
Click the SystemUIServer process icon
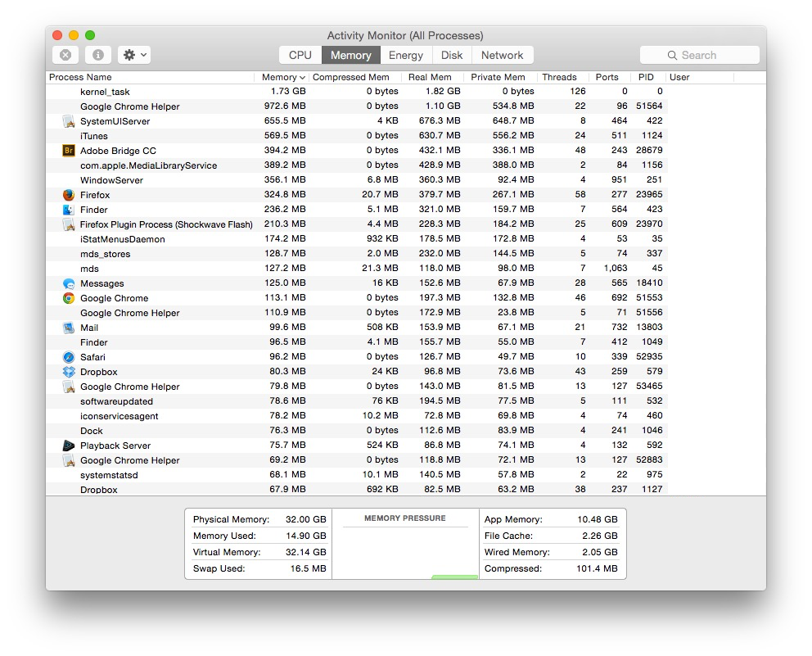pyautogui.click(x=69, y=121)
